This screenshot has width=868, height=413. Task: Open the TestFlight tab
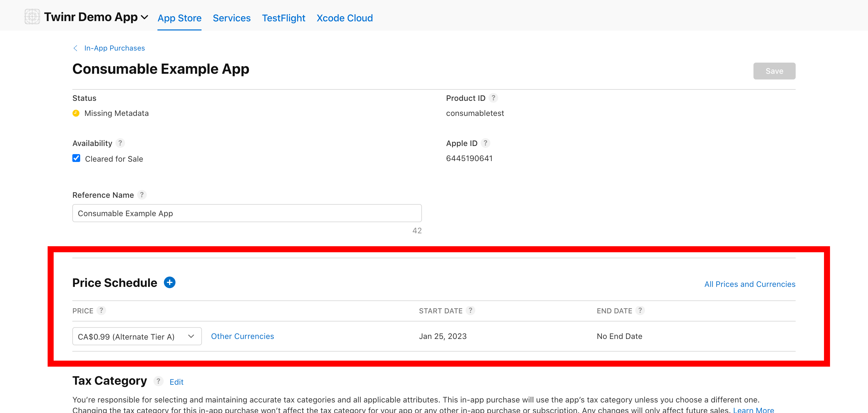click(283, 18)
